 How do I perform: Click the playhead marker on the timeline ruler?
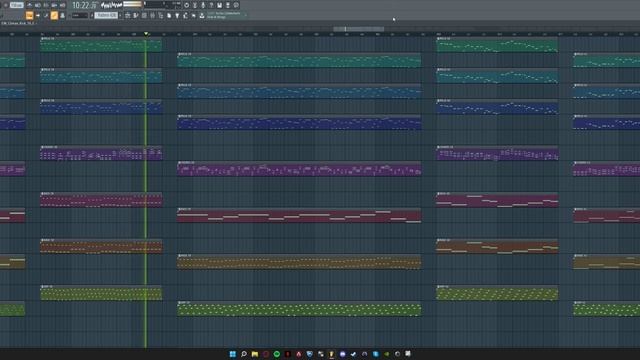pos(146,34)
